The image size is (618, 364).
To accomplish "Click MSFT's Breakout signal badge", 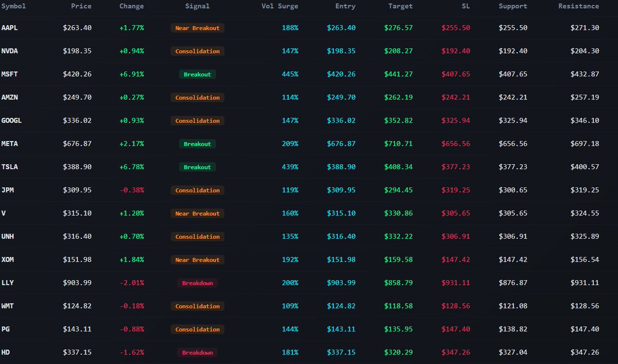I will 197,74.
